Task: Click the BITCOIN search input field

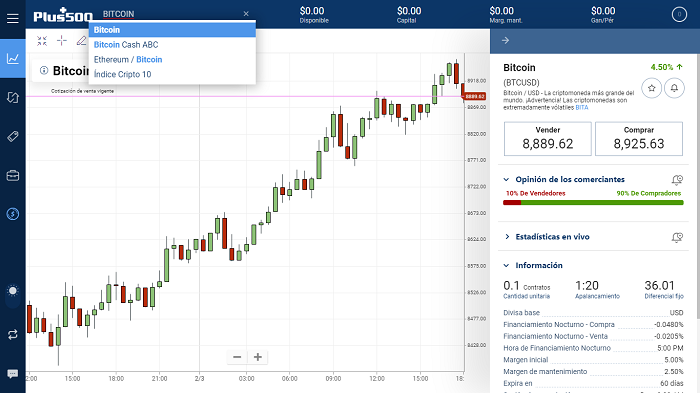Action: [x=172, y=14]
